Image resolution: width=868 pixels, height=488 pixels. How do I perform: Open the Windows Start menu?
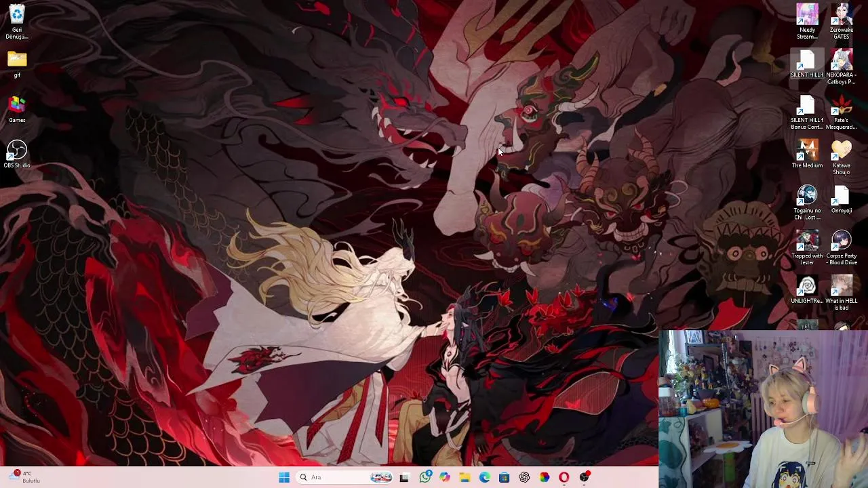[284, 477]
